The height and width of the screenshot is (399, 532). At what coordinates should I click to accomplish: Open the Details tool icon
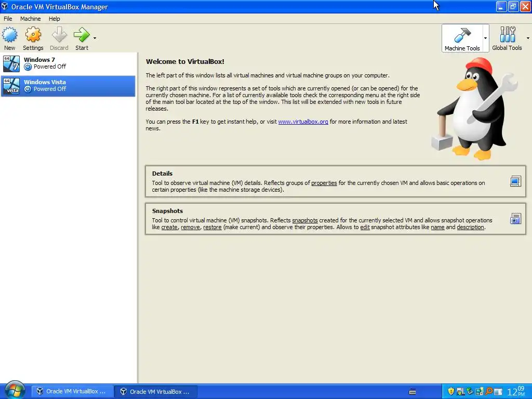pos(515,181)
